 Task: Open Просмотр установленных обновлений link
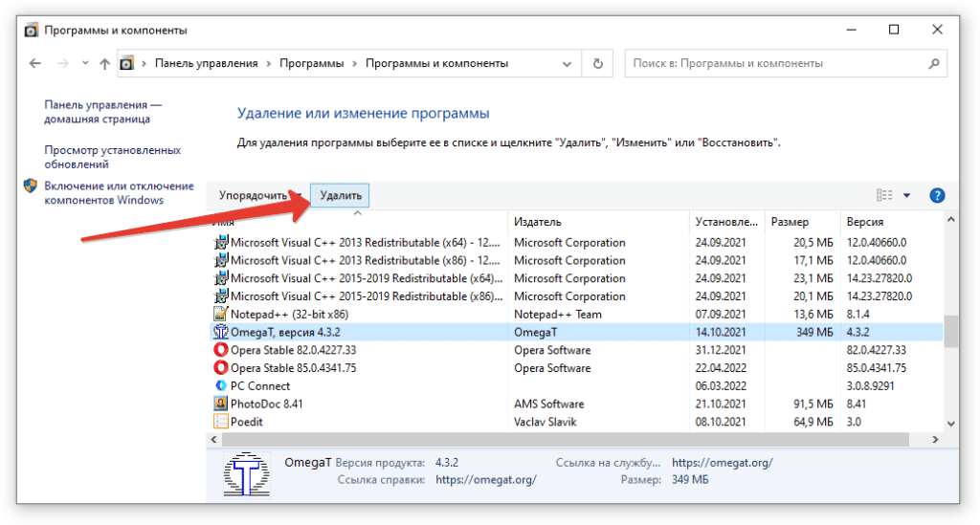point(113,158)
